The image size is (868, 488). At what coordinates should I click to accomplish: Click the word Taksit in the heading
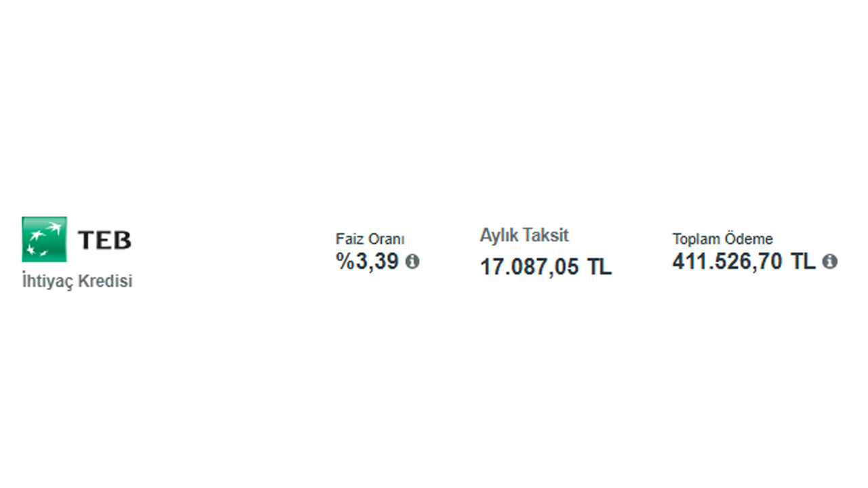point(547,236)
